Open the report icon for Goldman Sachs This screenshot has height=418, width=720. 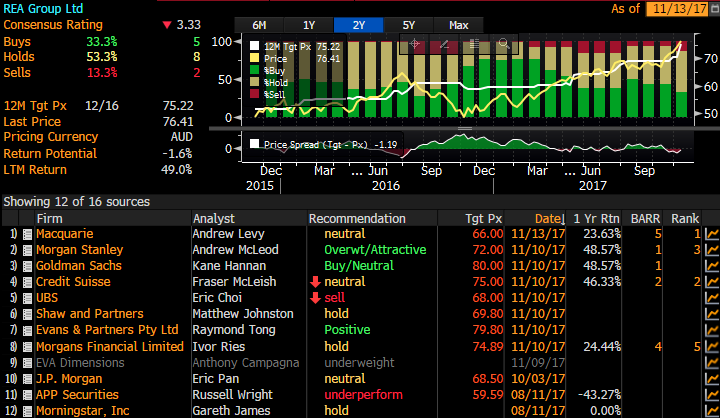[28, 266]
